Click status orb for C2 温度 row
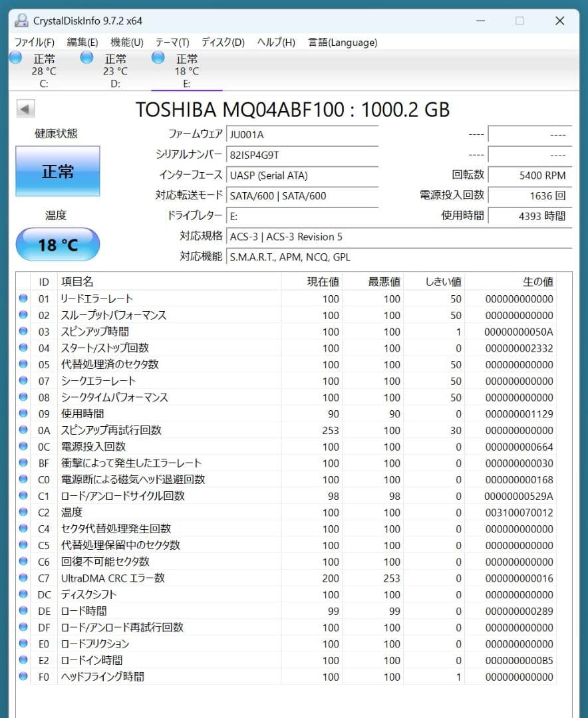 point(23,512)
